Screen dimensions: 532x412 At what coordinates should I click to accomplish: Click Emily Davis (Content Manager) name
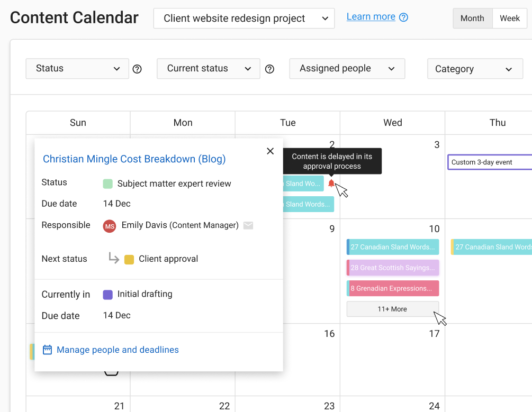tap(180, 225)
